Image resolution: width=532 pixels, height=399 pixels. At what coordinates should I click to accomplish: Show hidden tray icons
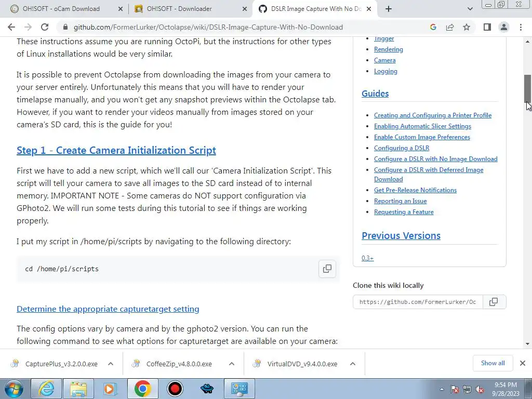click(442, 390)
